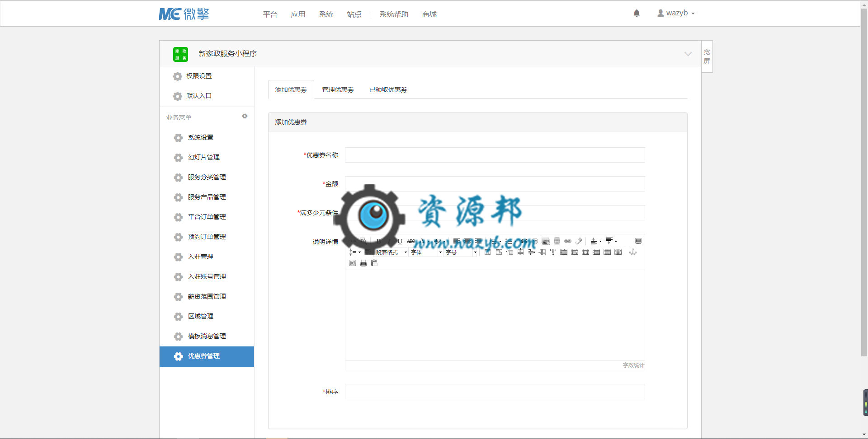Image resolution: width=868 pixels, height=439 pixels.
Task: Toggle the 宽屏 wide-screen button
Action: [707, 56]
